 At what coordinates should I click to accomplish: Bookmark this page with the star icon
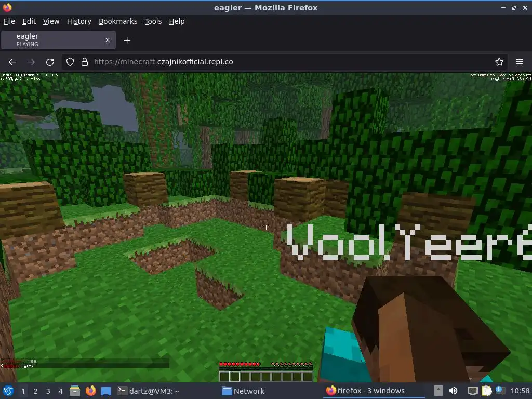(x=499, y=62)
